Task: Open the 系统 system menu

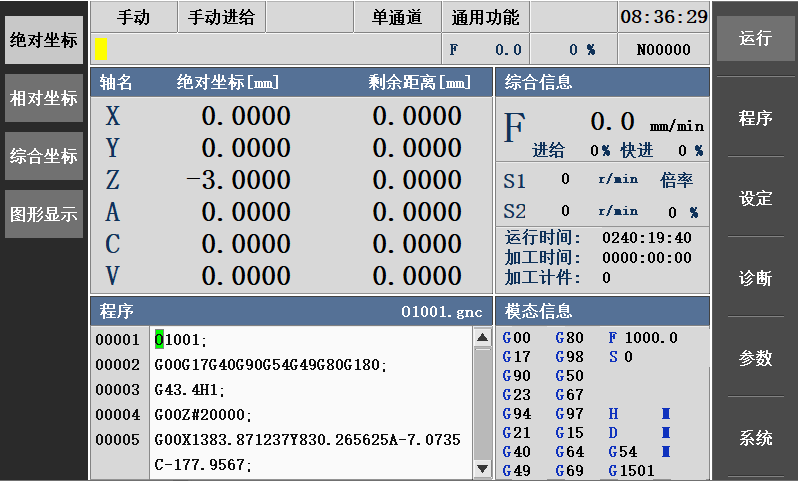Action: (755, 438)
